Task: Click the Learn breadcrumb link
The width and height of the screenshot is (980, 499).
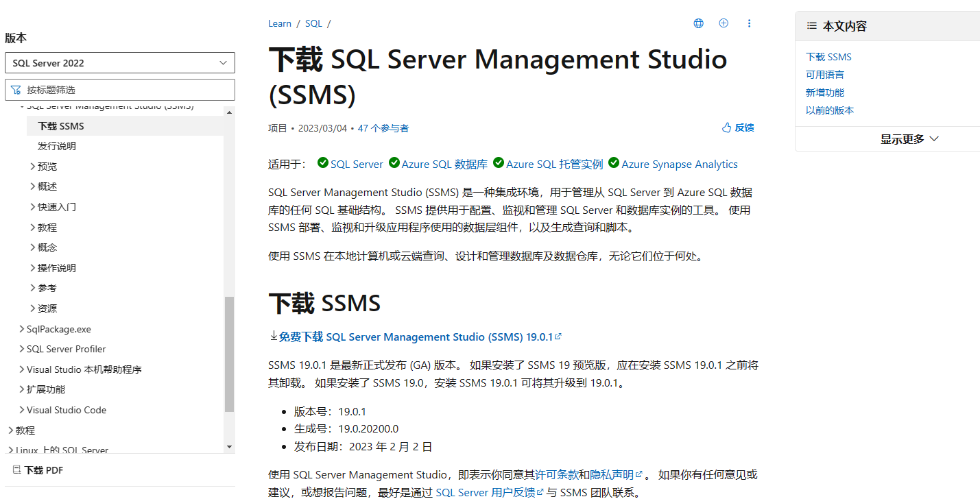Action: click(279, 23)
